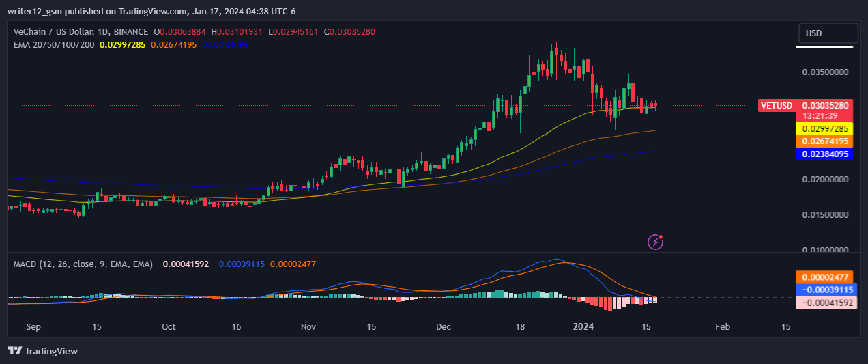Click the blue 0.02384095 price axis label
Image resolution: width=868 pixels, height=364 pixels.
click(825, 154)
